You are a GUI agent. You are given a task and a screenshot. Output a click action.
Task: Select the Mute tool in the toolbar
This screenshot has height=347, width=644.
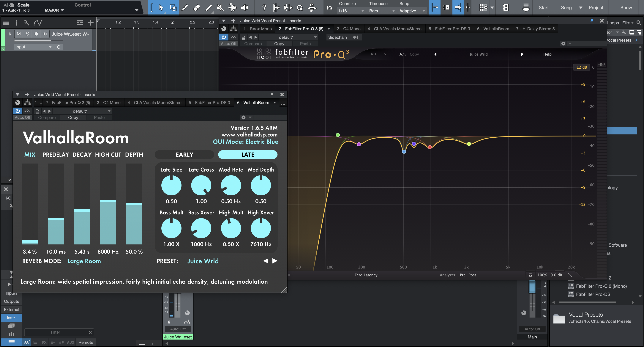click(x=220, y=7)
